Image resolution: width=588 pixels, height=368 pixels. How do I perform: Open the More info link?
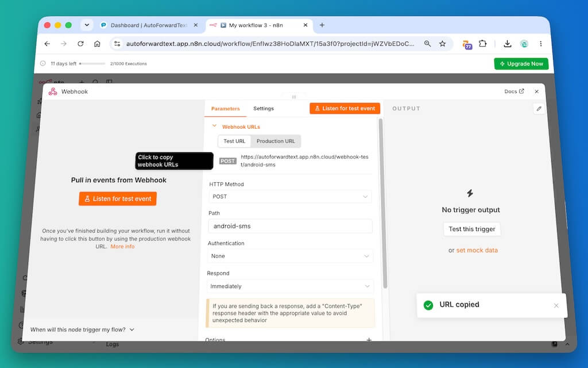122,247
